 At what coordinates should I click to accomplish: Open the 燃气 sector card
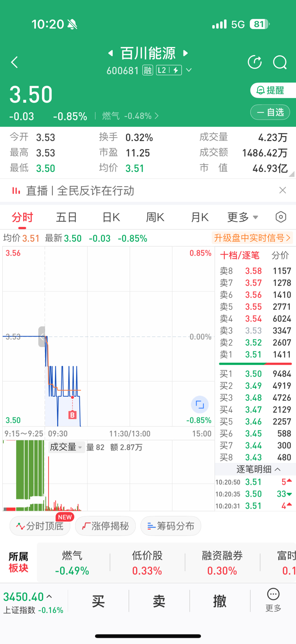tap(72, 563)
